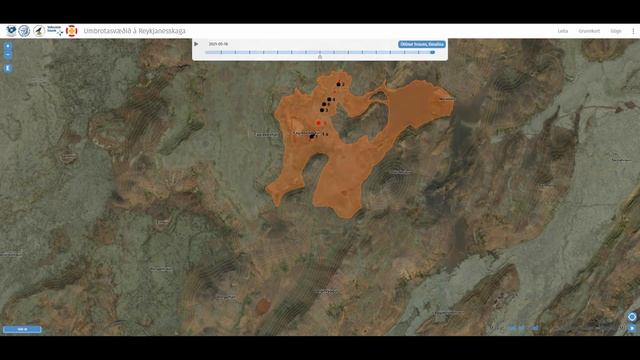Viewport: 640px width, 360px height.
Task: Zoom out with the minus button
Action: click(8, 55)
